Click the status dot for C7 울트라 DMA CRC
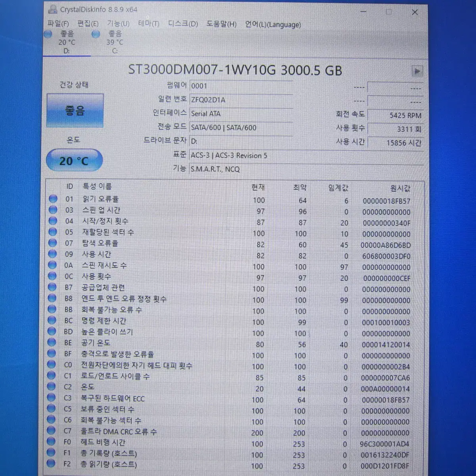476x476 pixels. [x=51, y=430]
